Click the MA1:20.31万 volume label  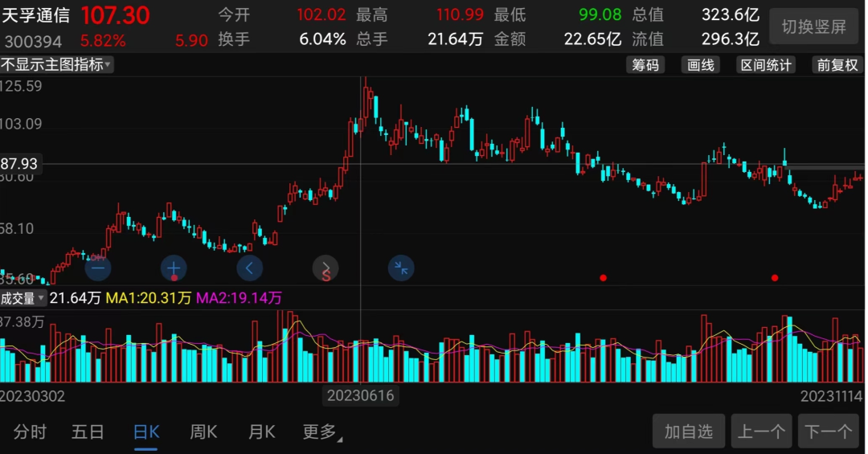(x=149, y=298)
